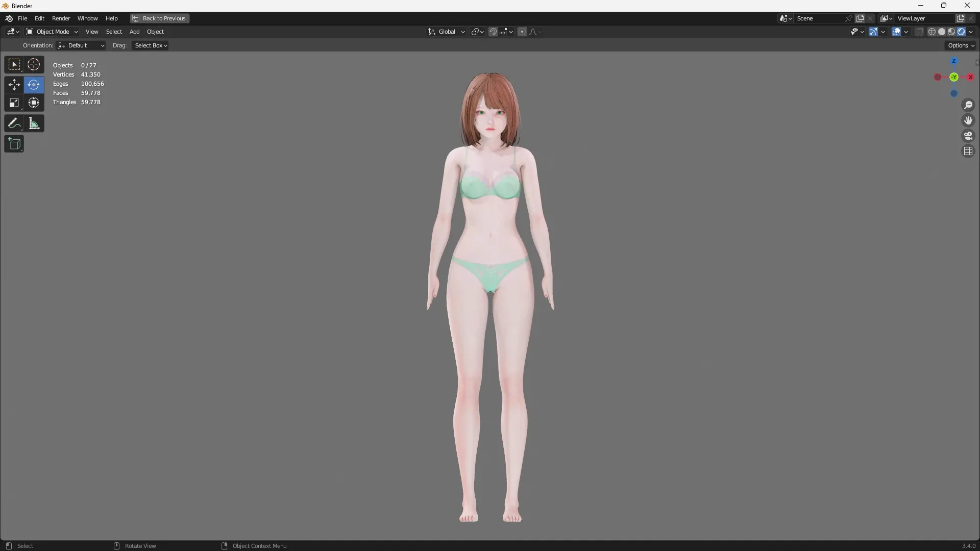980x551 pixels.
Task: Toggle X-Ray viewport mode
Action: click(x=919, y=31)
